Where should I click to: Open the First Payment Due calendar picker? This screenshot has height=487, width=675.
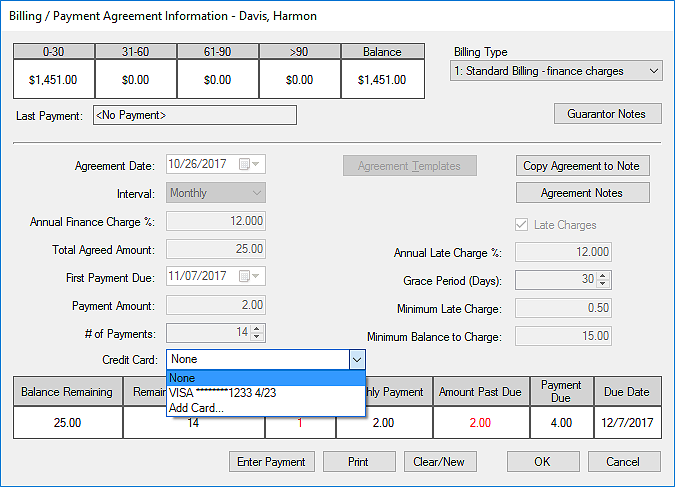click(254, 277)
